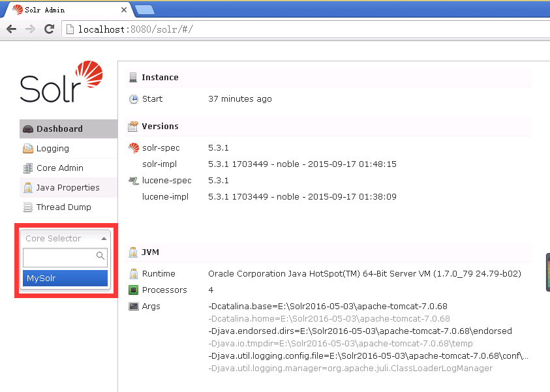Select the Solr Admin browser tab
The width and height of the screenshot is (550, 392).
click(x=69, y=10)
